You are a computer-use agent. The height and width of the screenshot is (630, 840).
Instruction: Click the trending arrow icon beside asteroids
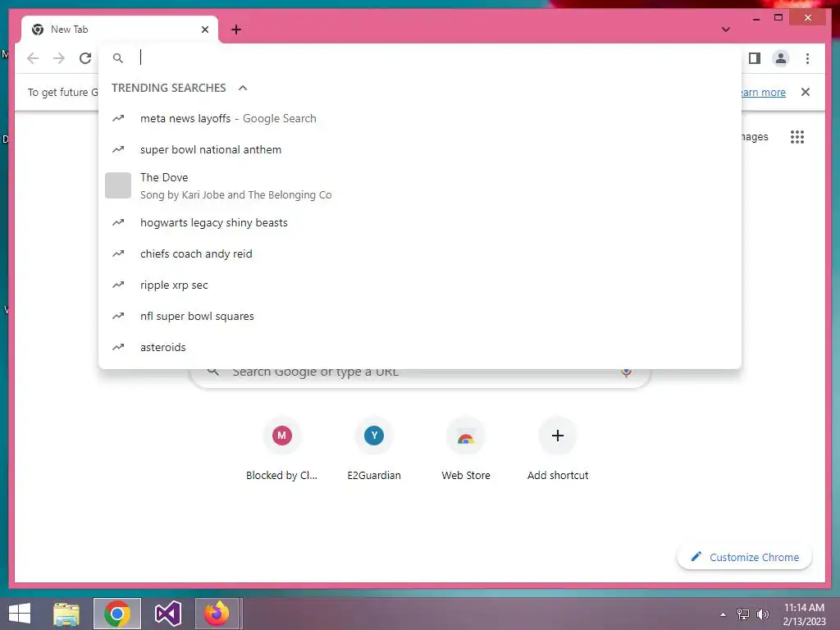[x=118, y=347]
